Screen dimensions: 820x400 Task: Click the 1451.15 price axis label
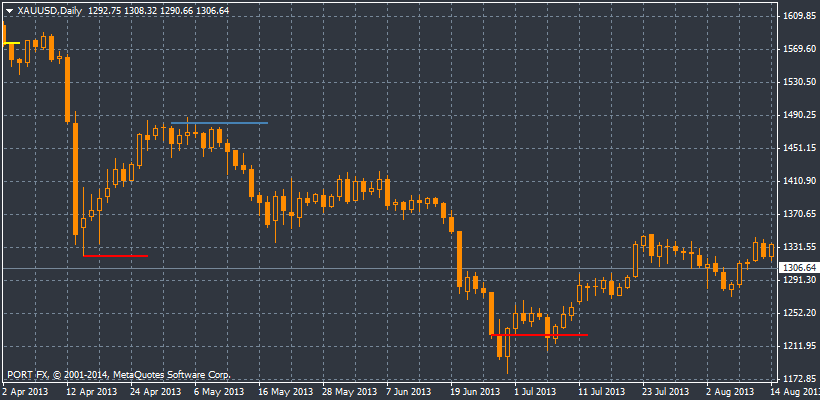click(x=800, y=148)
